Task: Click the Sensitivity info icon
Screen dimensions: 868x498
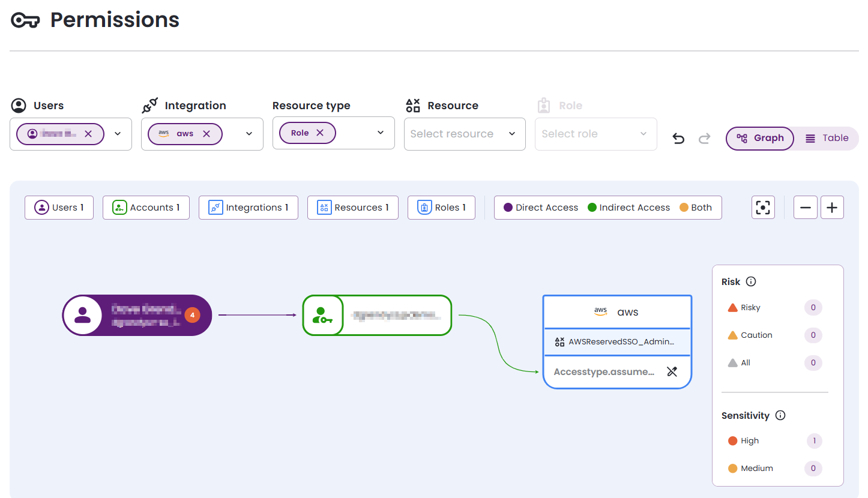Action: click(780, 415)
